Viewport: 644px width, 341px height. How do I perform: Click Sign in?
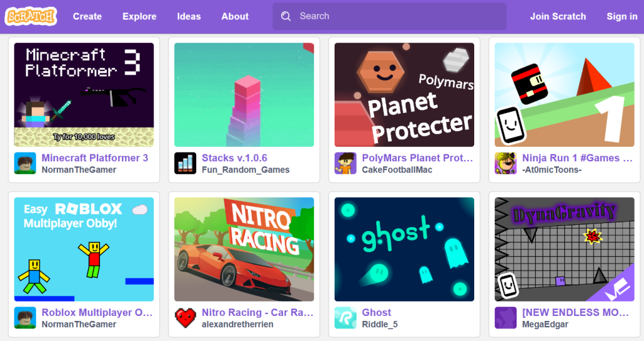click(x=622, y=16)
